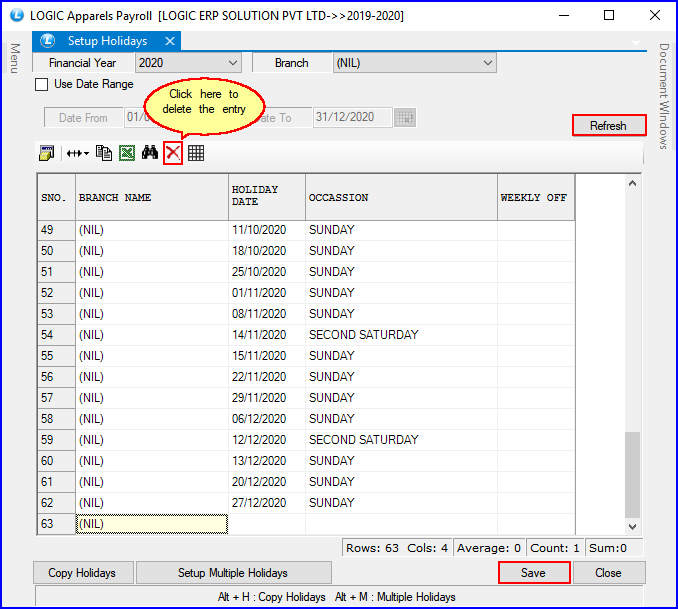
Task: Click the Close button
Action: pos(609,573)
